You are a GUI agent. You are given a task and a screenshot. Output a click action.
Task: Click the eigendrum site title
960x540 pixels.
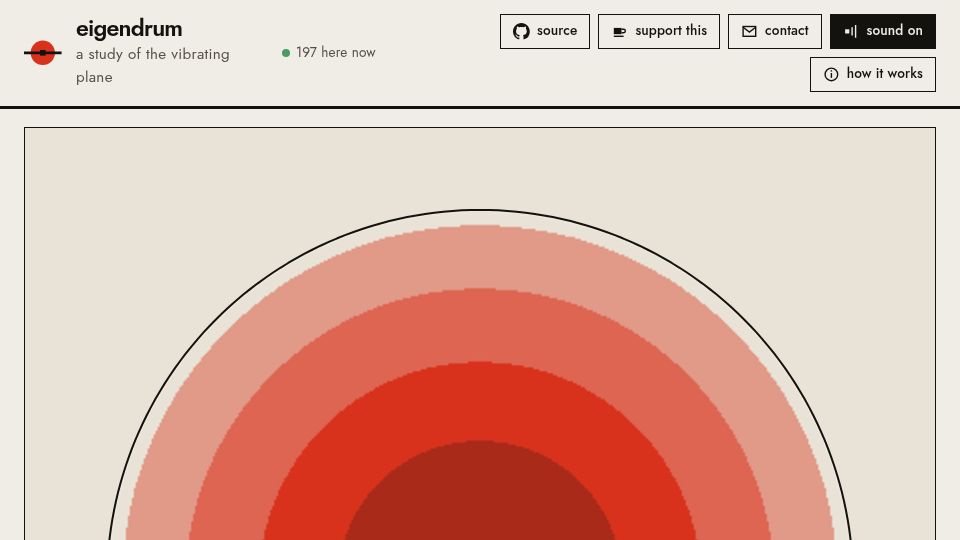(129, 29)
